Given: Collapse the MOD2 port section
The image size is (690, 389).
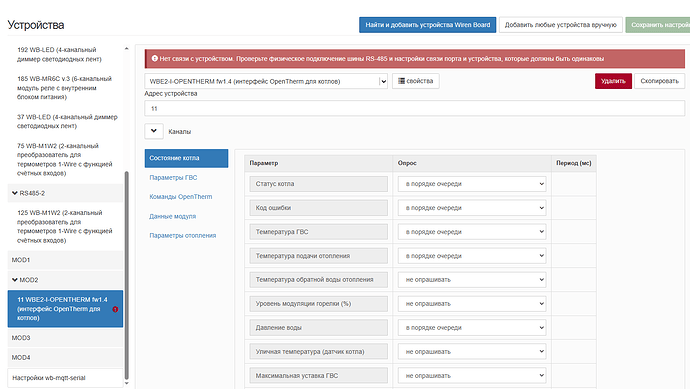Looking at the screenshot, I should point(15,280).
